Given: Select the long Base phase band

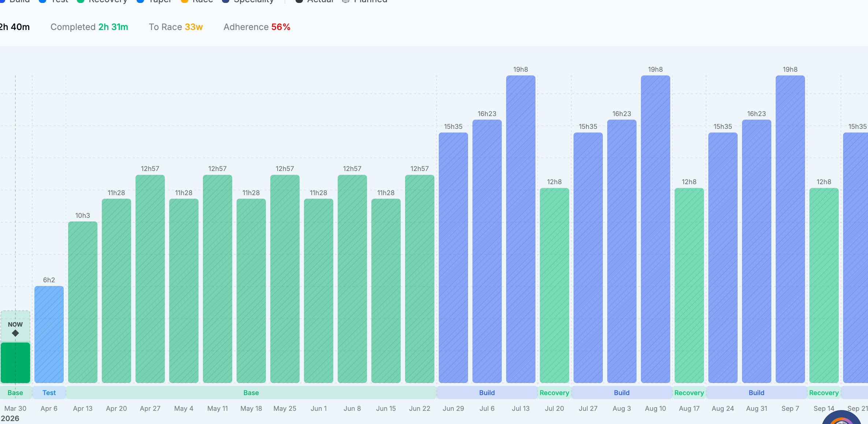Looking at the screenshot, I should (x=251, y=393).
